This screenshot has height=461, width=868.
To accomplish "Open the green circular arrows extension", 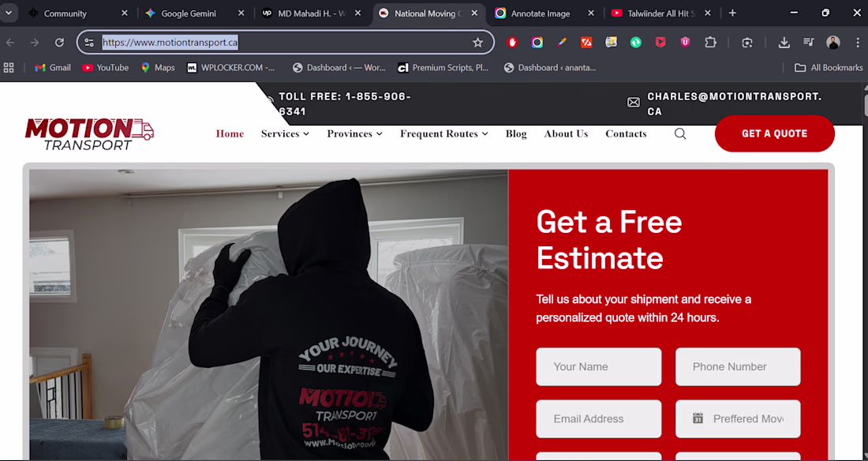I will click(x=636, y=42).
